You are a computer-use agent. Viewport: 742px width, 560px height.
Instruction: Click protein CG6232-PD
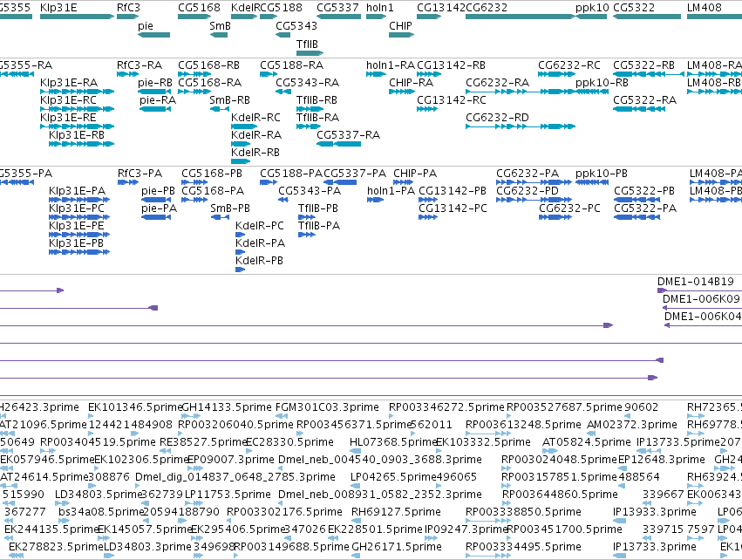pos(534,200)
